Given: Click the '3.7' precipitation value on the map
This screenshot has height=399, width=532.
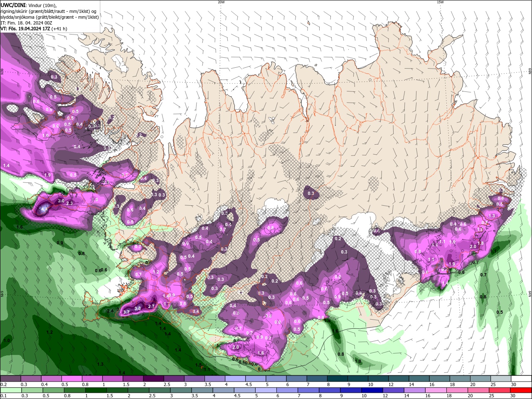Looking at the screenshot, I should coord(127,312).
